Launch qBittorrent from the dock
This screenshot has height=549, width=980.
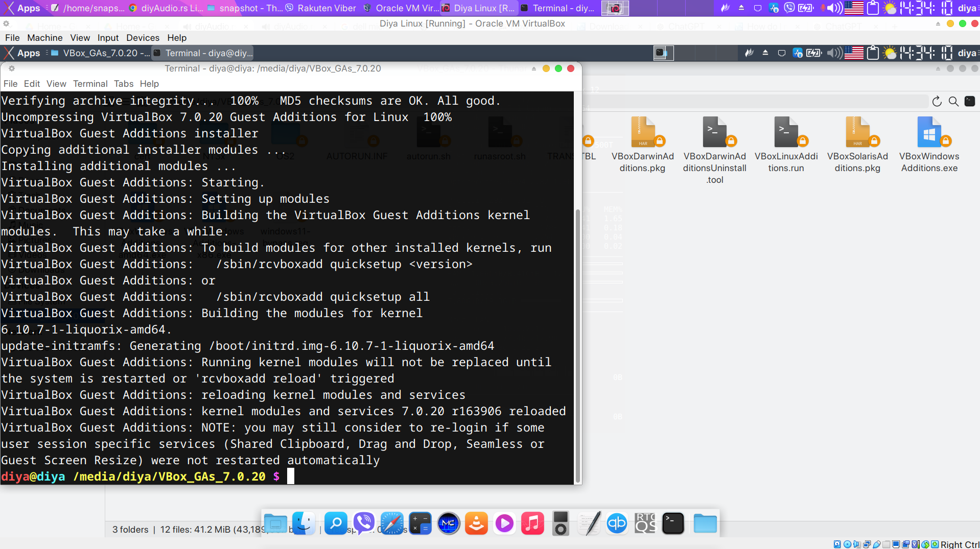click(x=617, y=523)
